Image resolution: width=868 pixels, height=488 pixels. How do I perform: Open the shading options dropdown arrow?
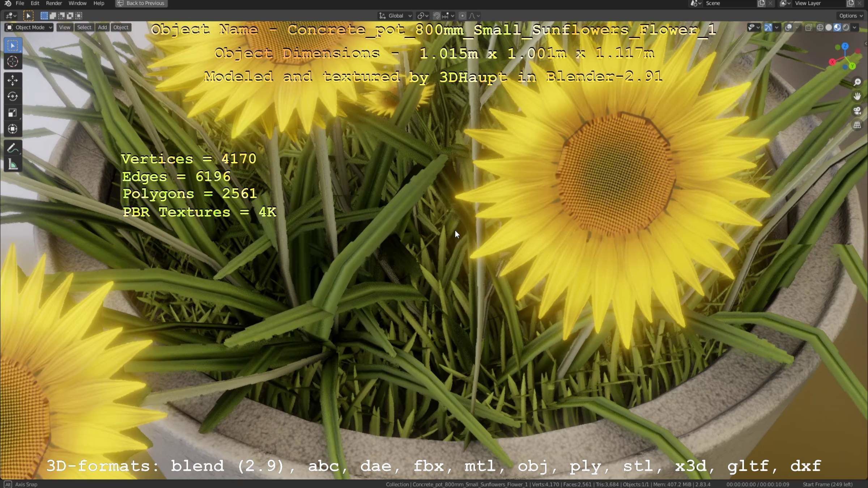[x=855, y=27]
